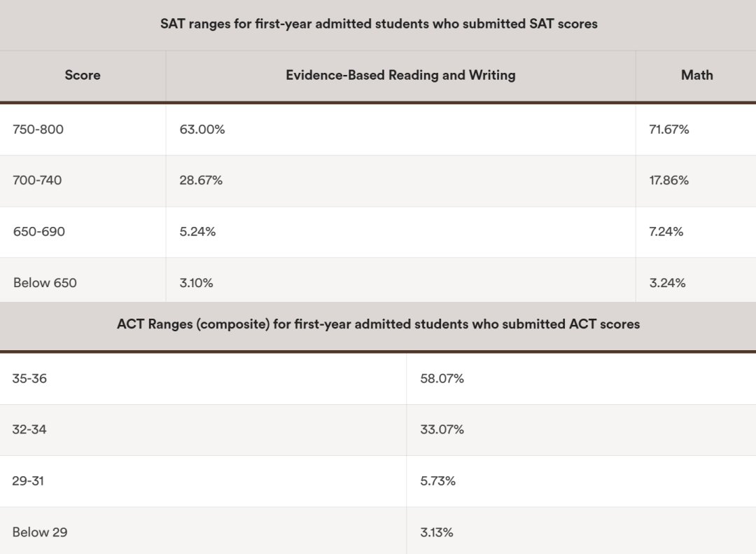This screenshot has height=554, width=756.
Task: Click the 71.67% math percentage
Action: tap(669, 130)
